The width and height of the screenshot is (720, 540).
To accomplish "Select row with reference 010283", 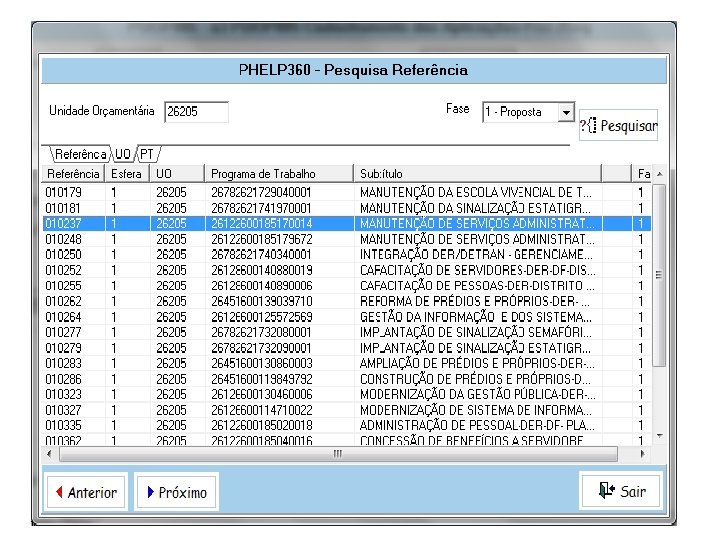I will [x=347, y=363].
